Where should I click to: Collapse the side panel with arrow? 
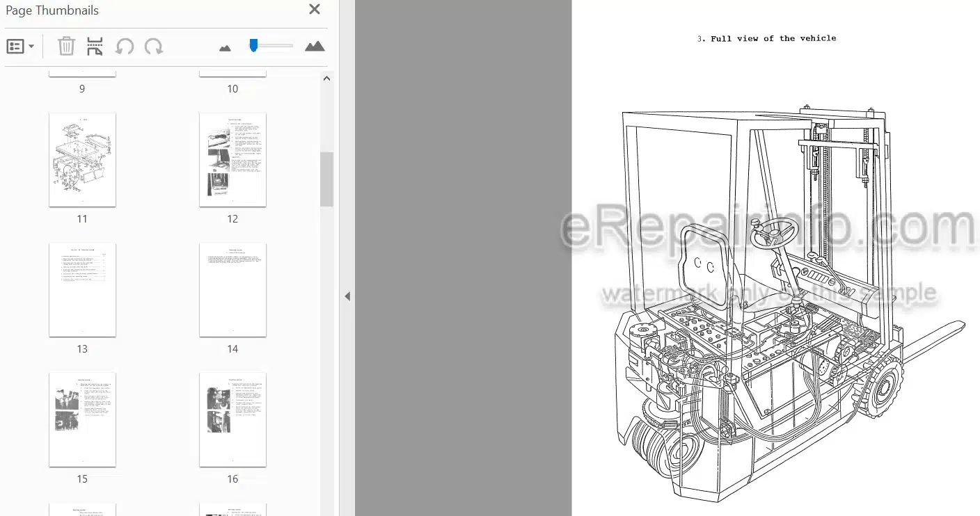coord(347,296)
